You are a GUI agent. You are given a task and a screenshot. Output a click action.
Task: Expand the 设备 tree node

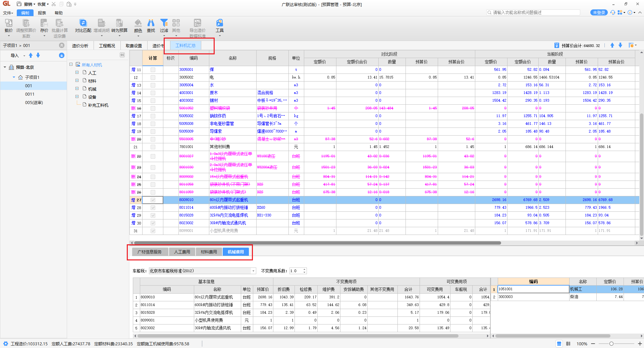[x=77, y=97]
